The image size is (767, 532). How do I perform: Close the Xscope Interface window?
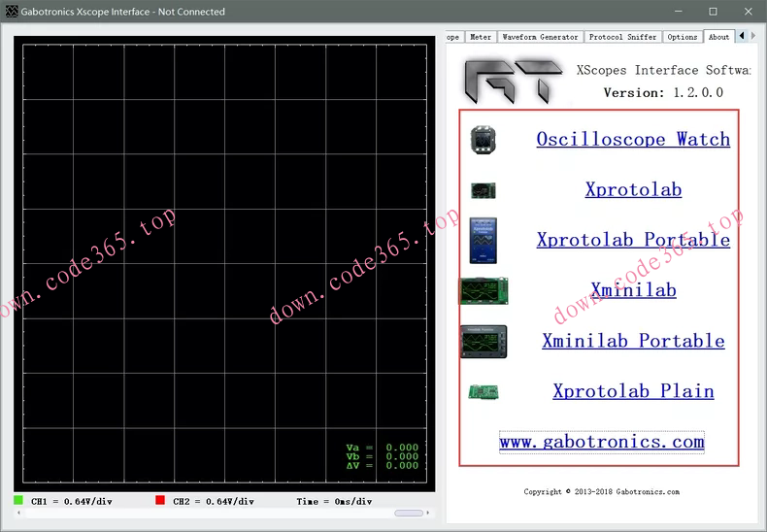coord(749,12)
